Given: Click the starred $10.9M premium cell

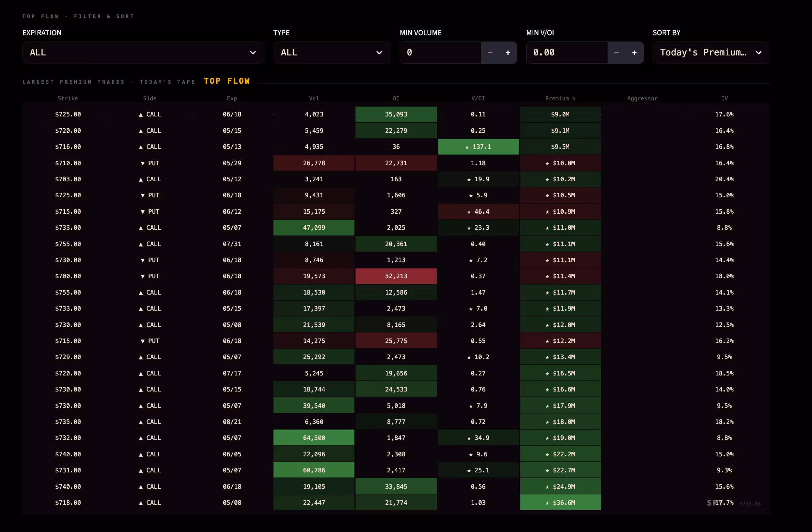Looking at the screenshot, I should tap(561, 212).
